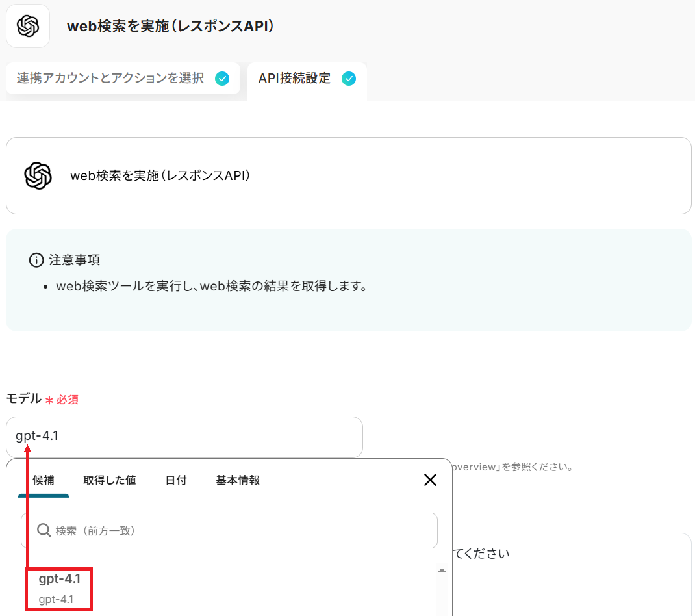Click the info icon beside 注意事項
The image size is (695, 616).
click(36, 260)
